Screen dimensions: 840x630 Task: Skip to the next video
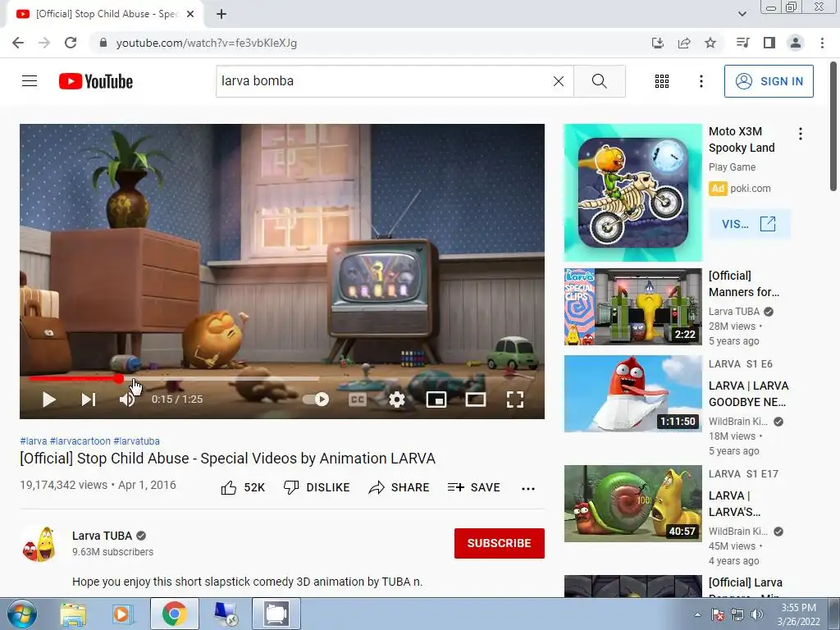coord(89,399)
